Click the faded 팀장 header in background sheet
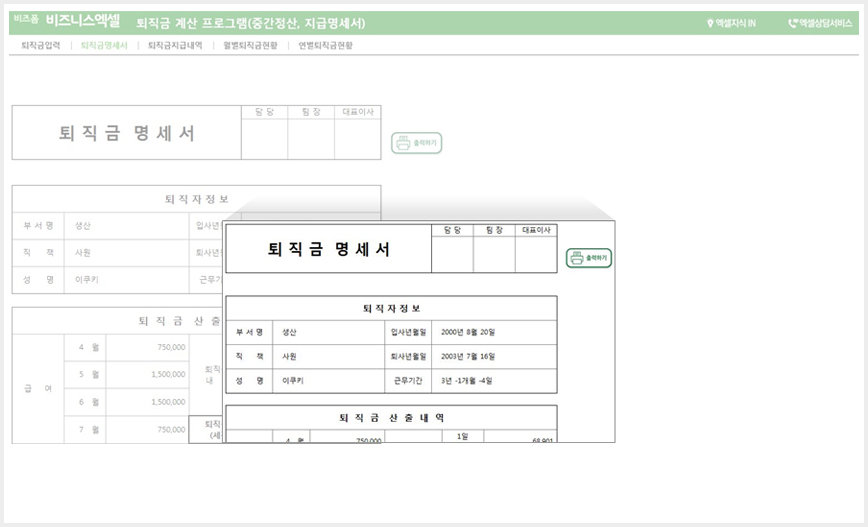 coord(311,112)
